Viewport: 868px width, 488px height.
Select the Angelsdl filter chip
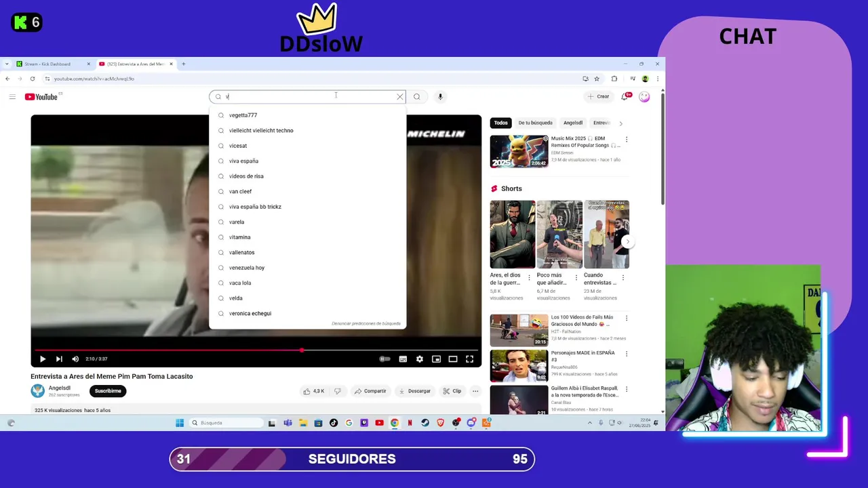(x=573, y=123)
